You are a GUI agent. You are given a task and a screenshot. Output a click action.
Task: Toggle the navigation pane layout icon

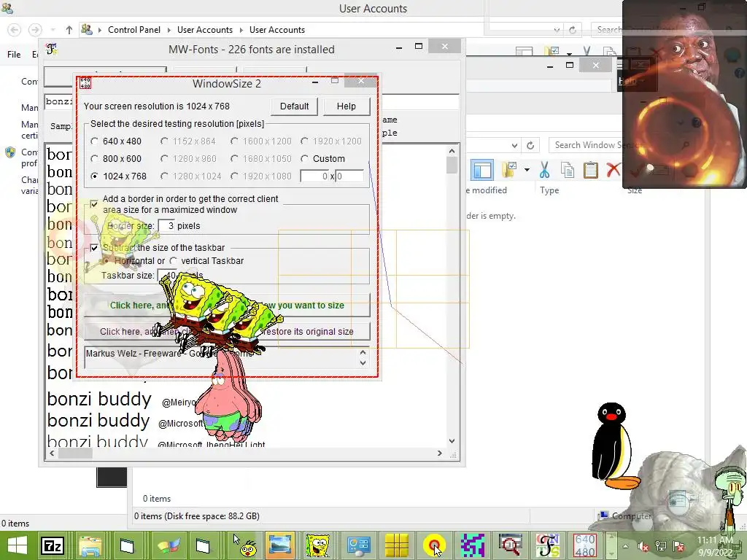click(482, 170)
